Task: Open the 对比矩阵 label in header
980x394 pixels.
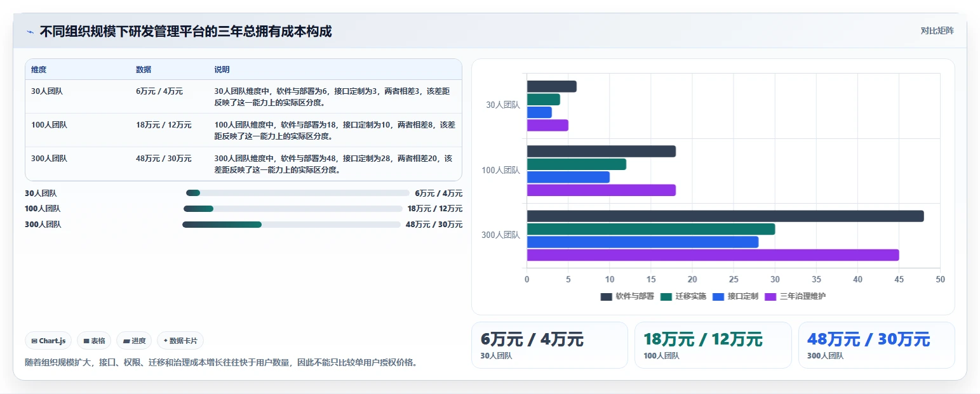Action: click(937, 30)
